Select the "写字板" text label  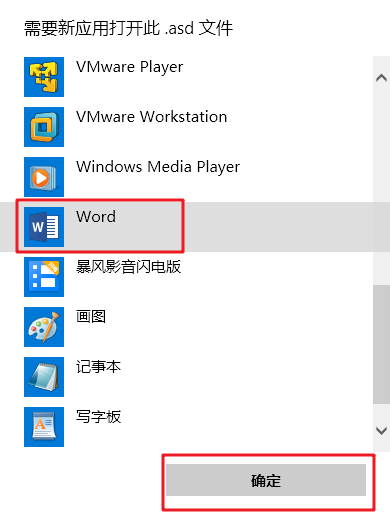pyautogui.click(x=98, y=417)
